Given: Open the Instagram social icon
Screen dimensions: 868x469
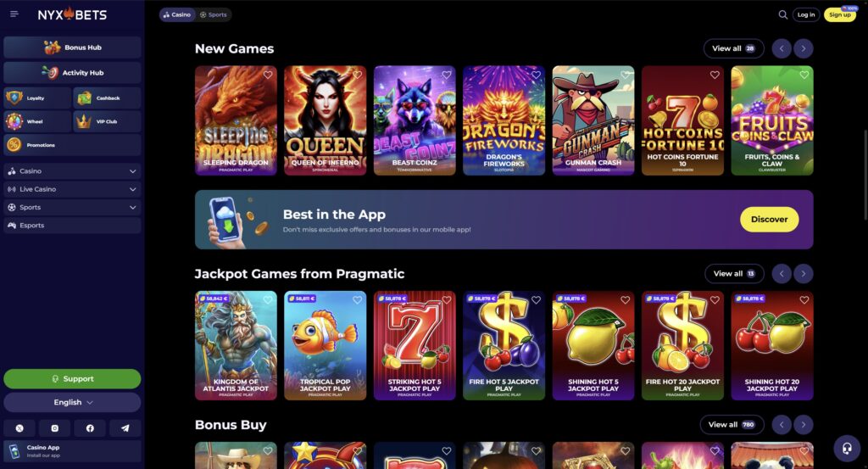Looking at the screenshot, I should 55,428.
